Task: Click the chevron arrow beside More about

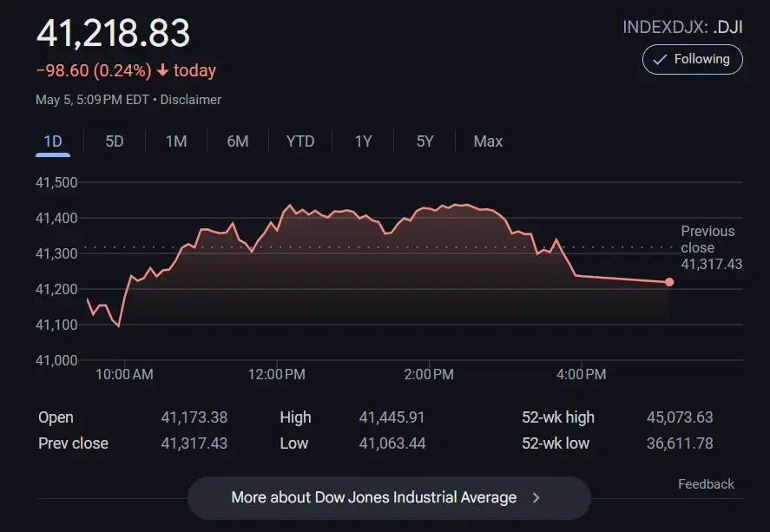Action: pyautogui.click(x=536, y=497)
